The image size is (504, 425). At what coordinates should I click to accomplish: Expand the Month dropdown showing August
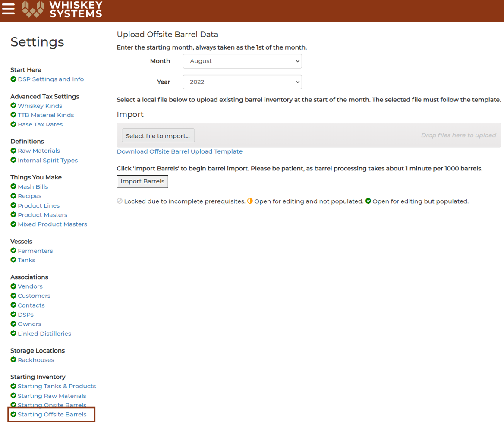243,61
